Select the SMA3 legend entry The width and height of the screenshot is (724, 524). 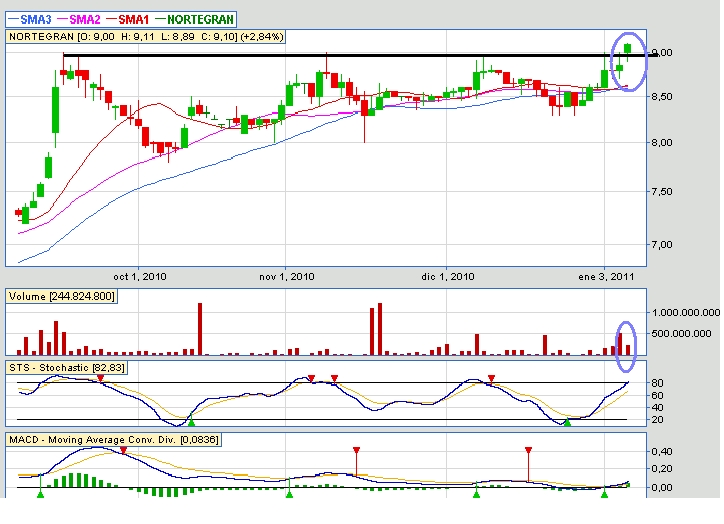tap(30, 19)
